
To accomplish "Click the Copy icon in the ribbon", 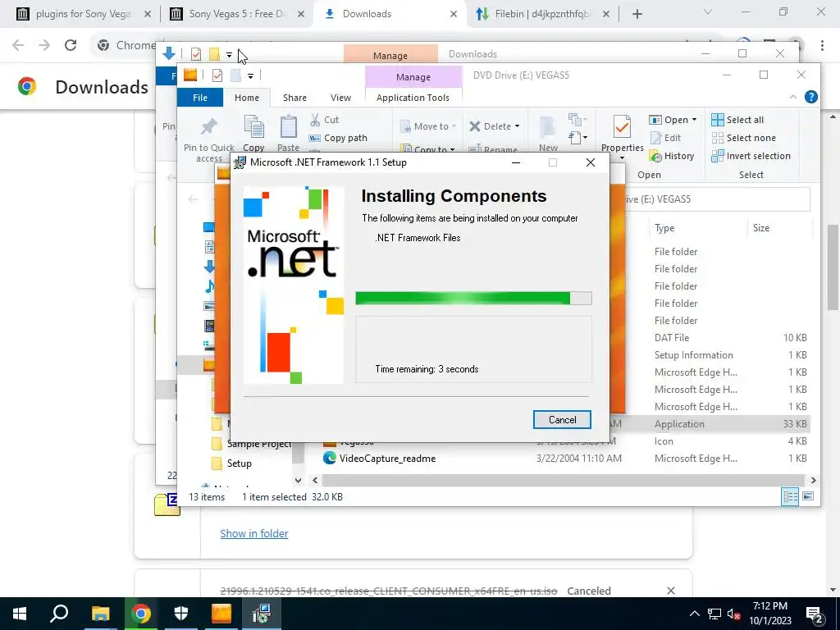I will pyautogui.click(x=253, y=126).
